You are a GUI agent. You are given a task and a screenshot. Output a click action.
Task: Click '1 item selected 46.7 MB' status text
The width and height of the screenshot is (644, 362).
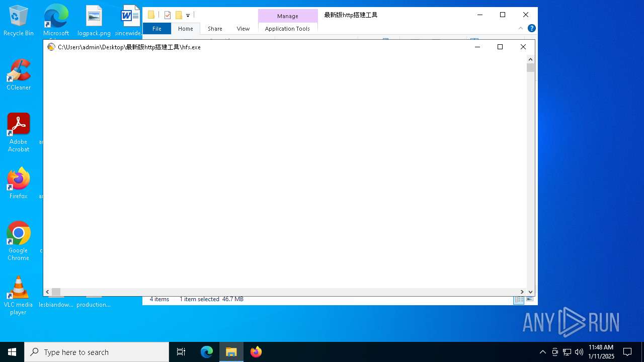pyautogui.click(x=211, y=299)
